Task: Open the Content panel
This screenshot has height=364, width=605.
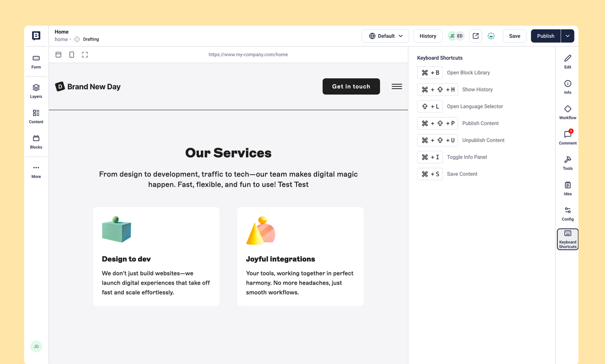Action: click(x=36, y=117)
